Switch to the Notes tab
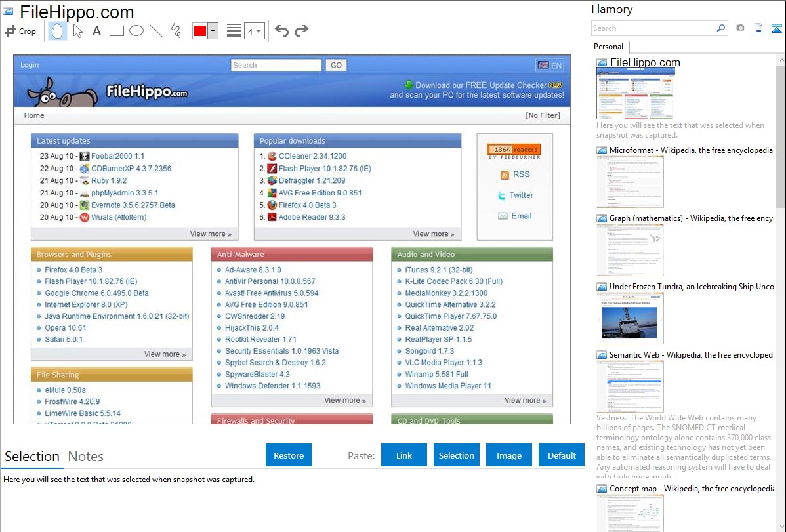Screen dimensions: 786x532 (x=86, y=457)
